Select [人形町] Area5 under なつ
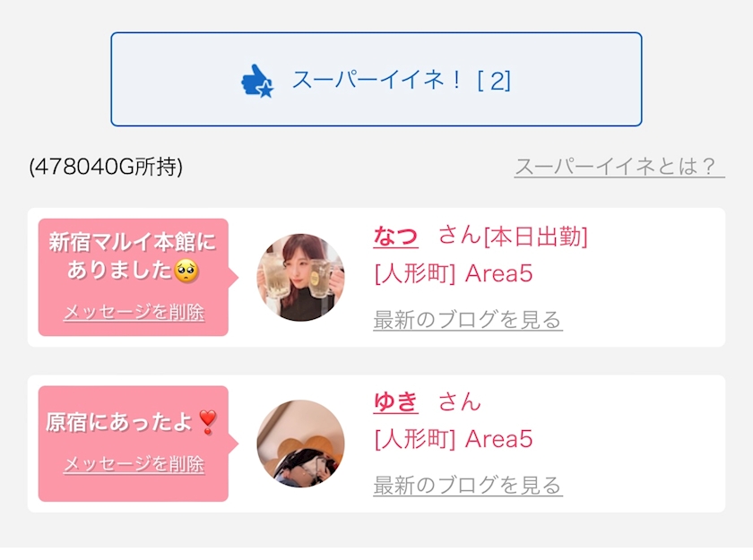This screenshot has width=753, height=560. tap(453, 273)
